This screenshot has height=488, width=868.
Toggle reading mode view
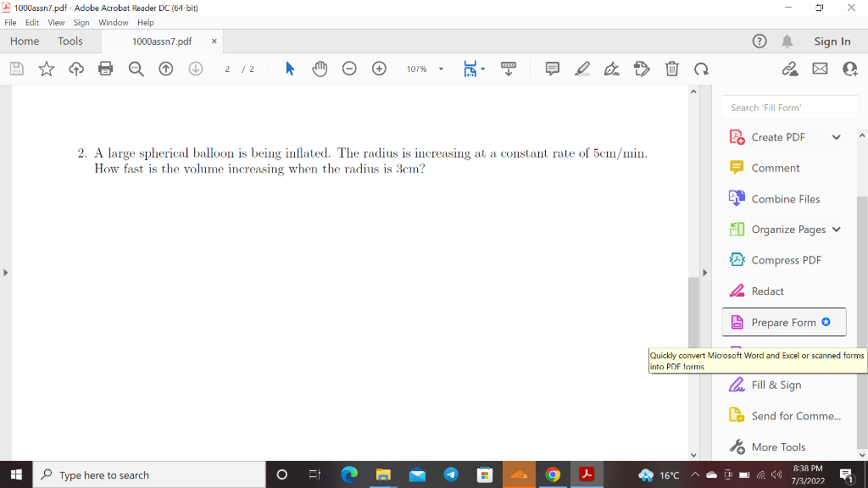pyautogui.click(x=509, y=69)
